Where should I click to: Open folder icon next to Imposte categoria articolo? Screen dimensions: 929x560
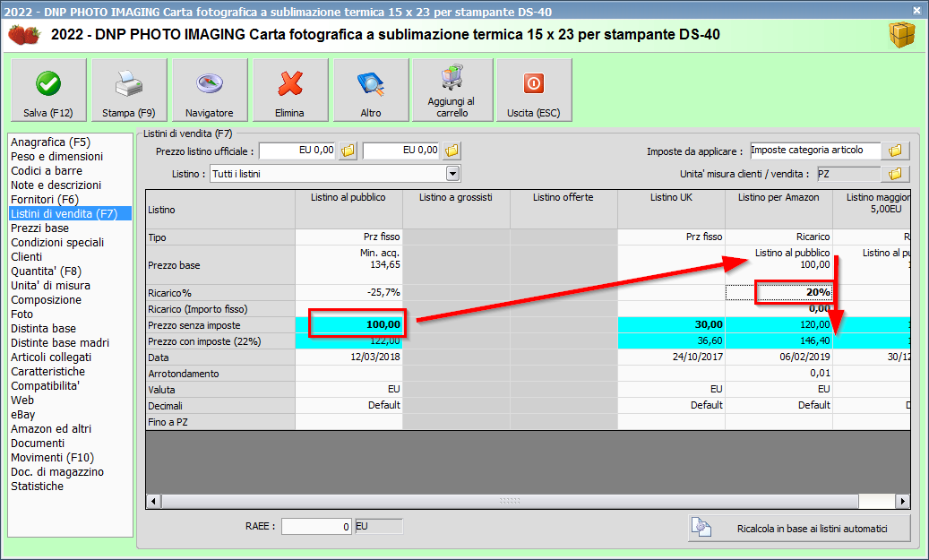(895, 151)
